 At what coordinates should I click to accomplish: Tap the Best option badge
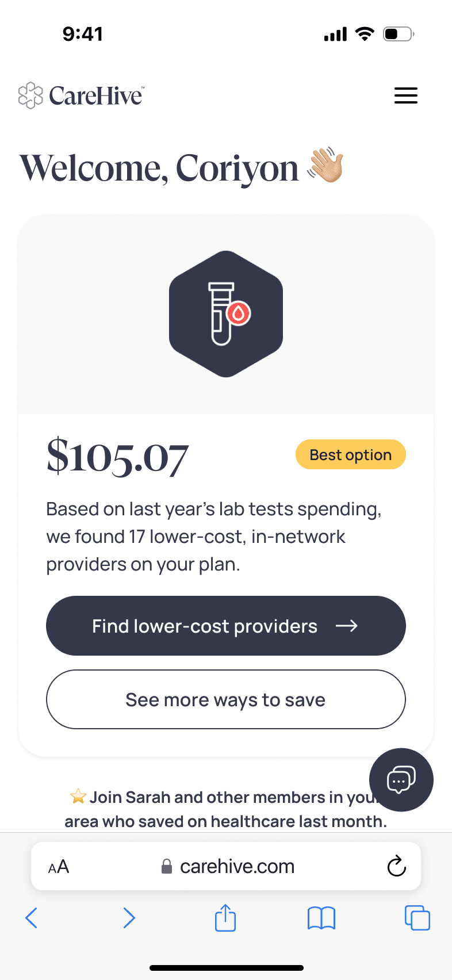click(x=350, y=455)
